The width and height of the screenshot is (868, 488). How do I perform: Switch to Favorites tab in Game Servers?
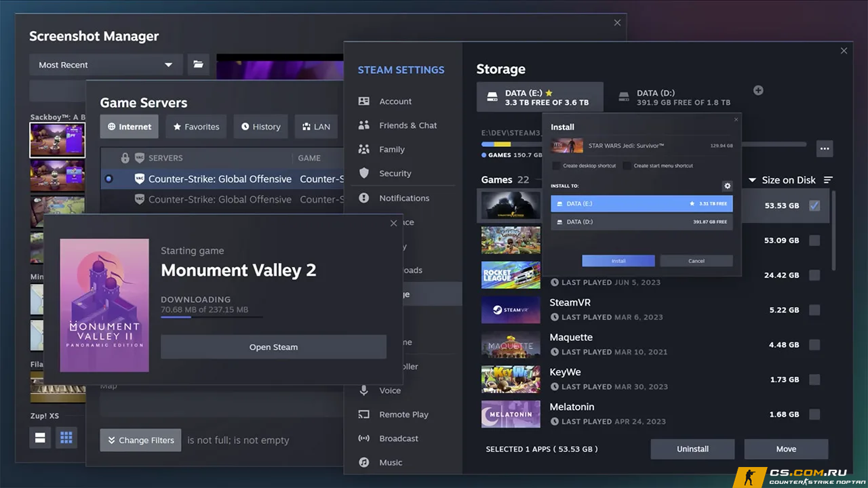196,127
